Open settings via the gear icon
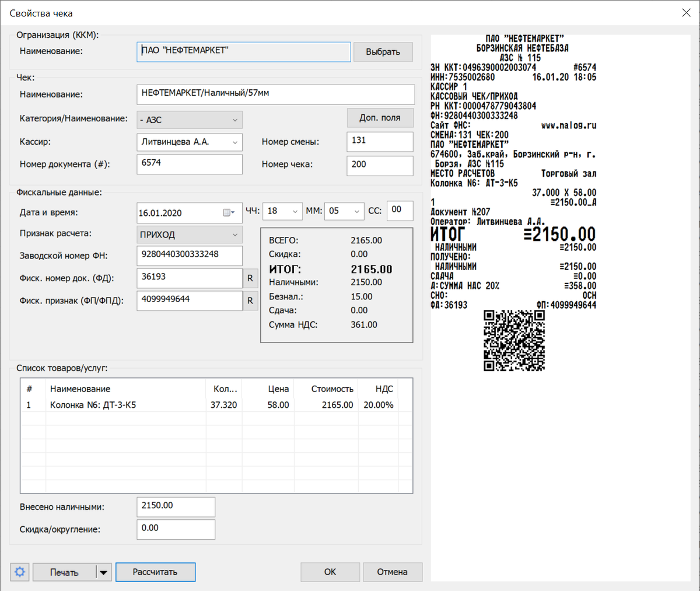The image size is (700, 591). pyautogui.click(x=20, y=572)
